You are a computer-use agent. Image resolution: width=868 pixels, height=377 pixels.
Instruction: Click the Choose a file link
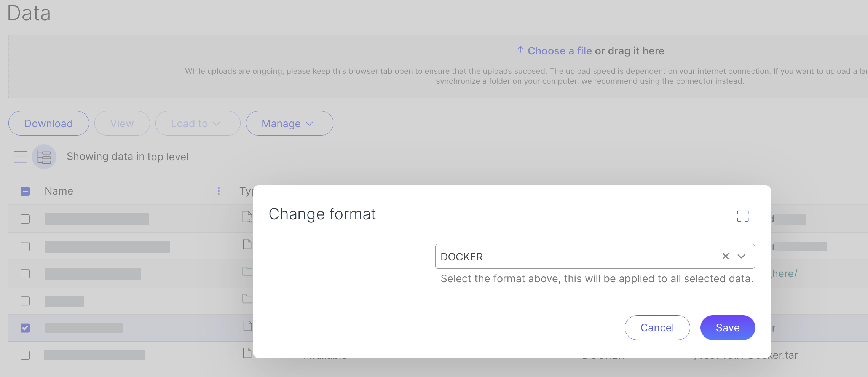pos(559,51)
